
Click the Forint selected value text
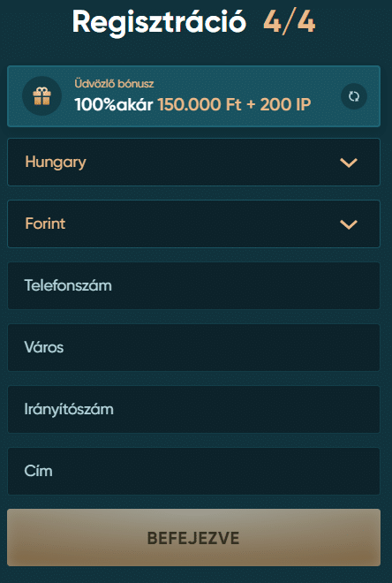(45, 223)
